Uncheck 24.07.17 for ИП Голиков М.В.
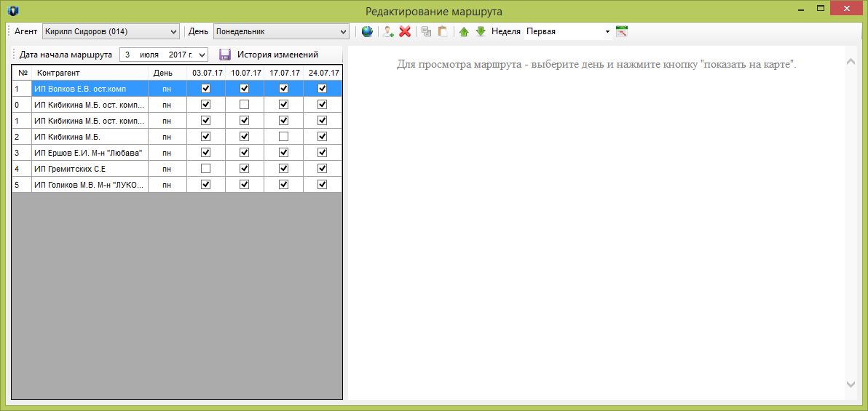868x411 pixels. (322, 185)
